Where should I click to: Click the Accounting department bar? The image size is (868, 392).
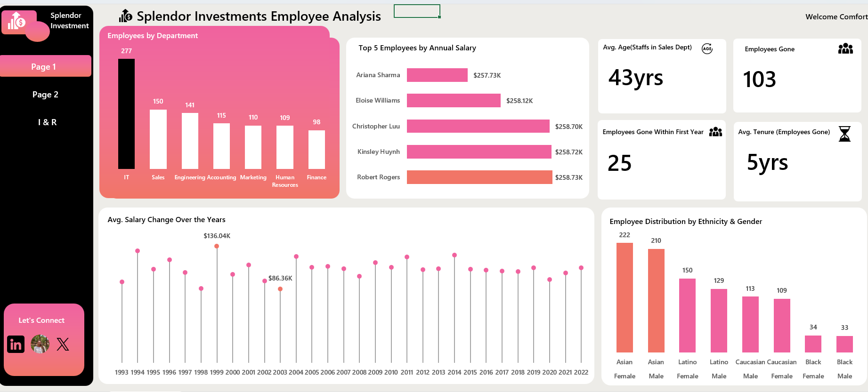[x=221, y=146]
